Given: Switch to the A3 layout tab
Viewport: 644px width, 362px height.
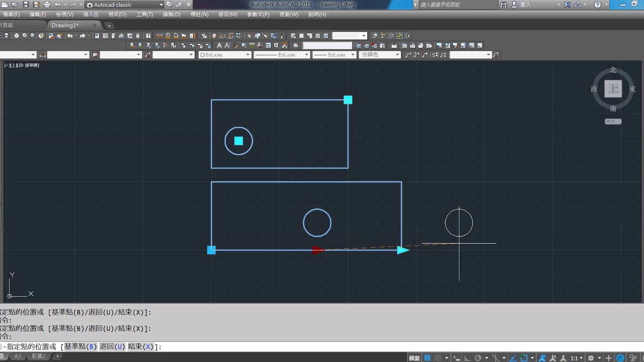Looking at the screenshot, I should pos(18,356).
